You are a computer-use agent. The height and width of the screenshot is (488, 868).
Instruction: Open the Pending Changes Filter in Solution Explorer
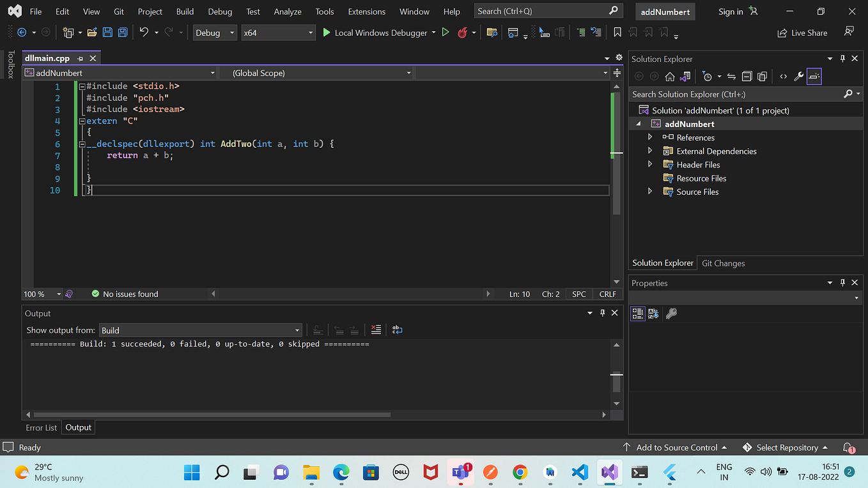[x=707, y=77]
